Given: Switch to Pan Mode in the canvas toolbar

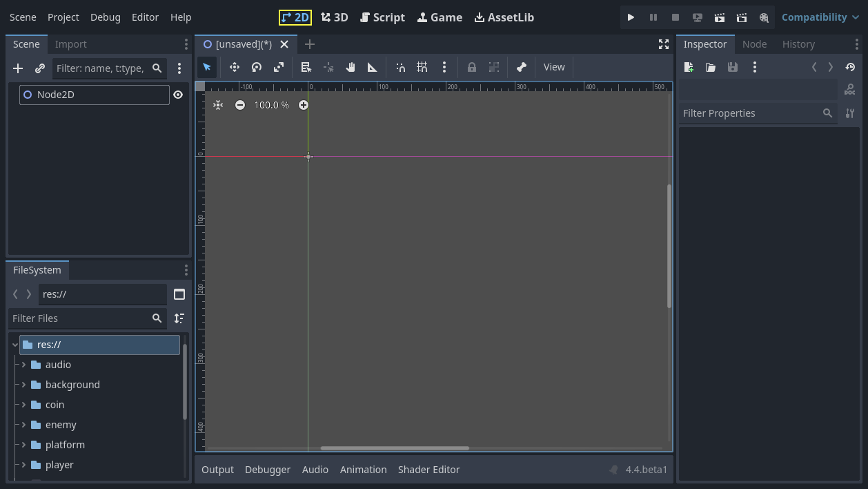Looking at the screenshot, I should click(x=350, y=67).
